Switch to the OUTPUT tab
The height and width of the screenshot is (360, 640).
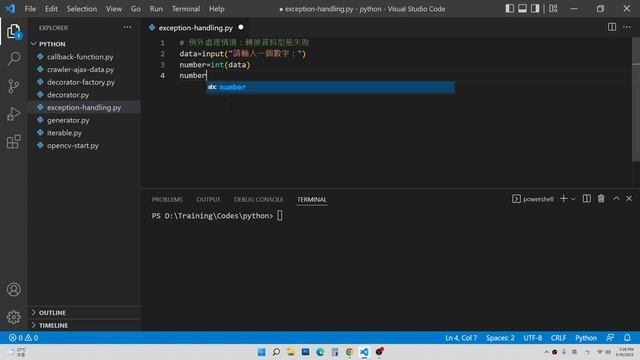coord(208,200)
